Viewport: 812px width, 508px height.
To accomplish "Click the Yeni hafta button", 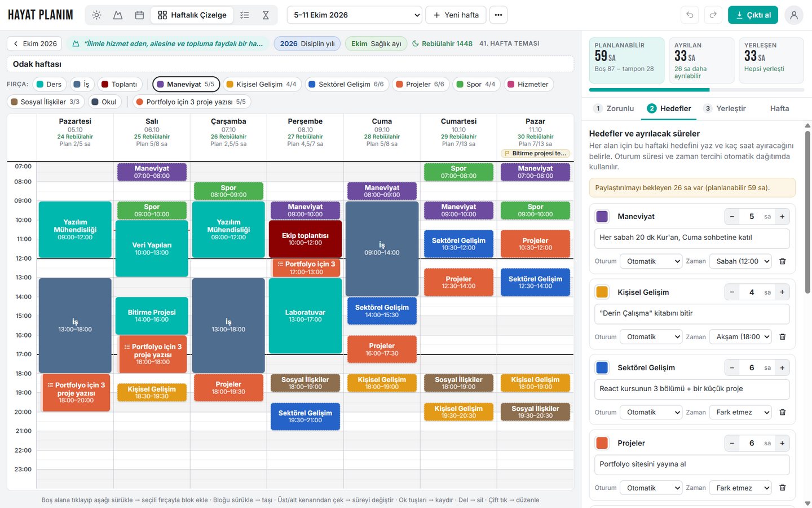I will tap(456, 15).
